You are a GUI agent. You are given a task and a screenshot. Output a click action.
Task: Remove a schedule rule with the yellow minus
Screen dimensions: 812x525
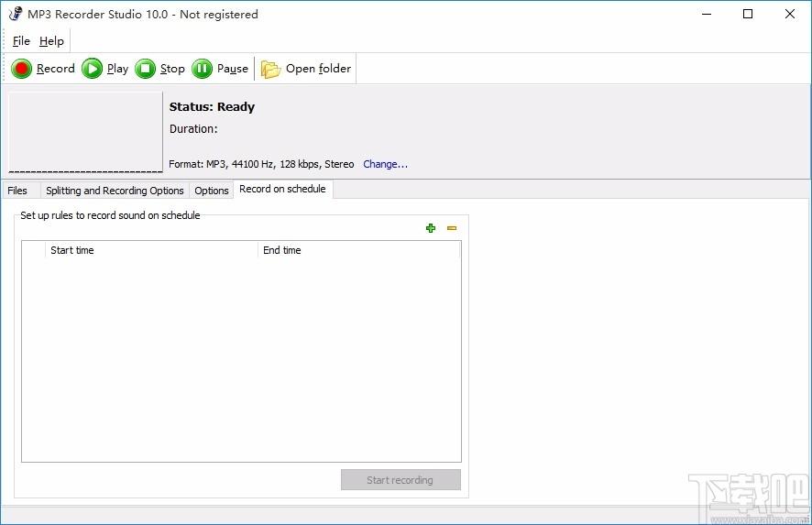click(452, 228)
